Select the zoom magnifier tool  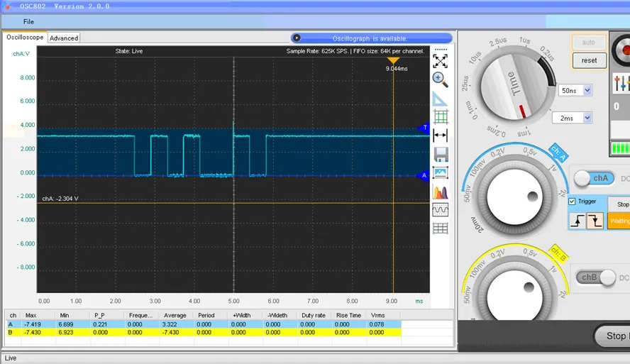(x=440, y=79)
